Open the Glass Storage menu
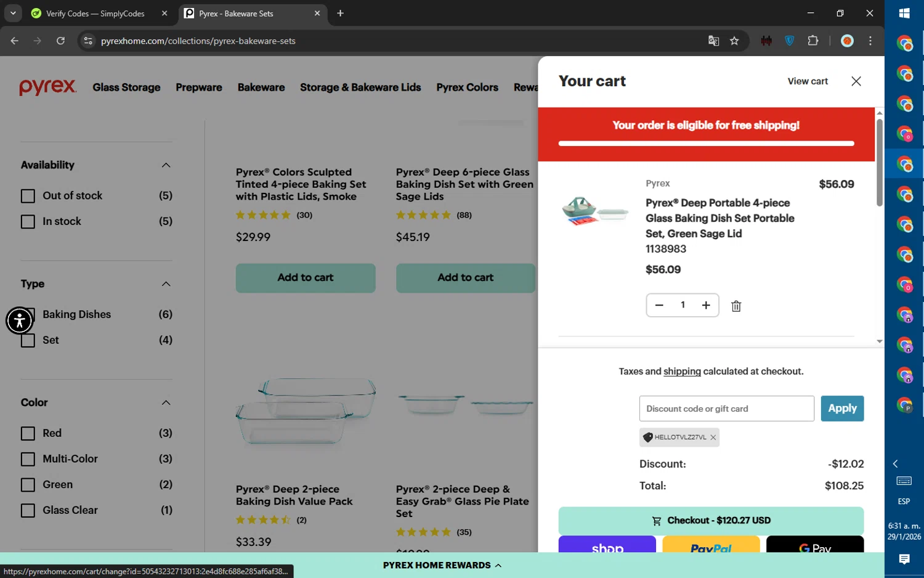Screen dimensions: 924x578 [x=126, y=88]
